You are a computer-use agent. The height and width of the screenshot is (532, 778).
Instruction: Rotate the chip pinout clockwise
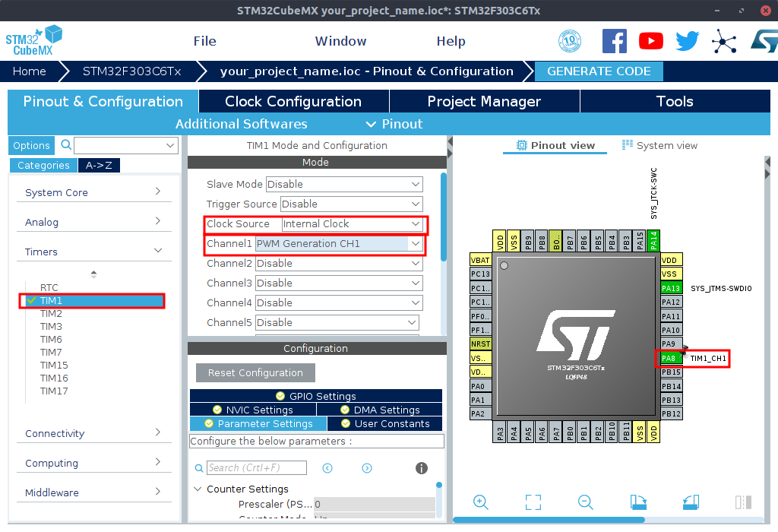(x=638, y=502)
